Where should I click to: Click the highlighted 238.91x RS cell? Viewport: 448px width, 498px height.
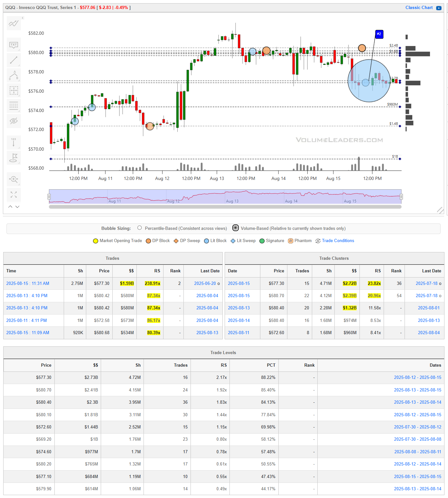pos(152,283)
